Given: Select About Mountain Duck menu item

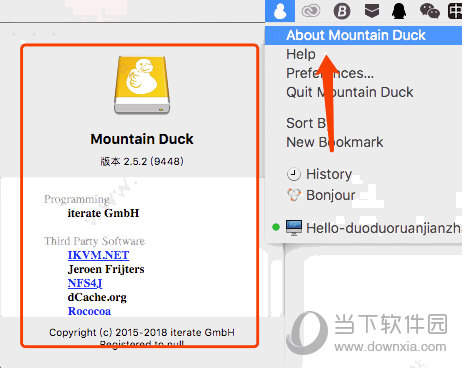Looking at the screenshot, I should pyautogui.click(x=363, y=35).
